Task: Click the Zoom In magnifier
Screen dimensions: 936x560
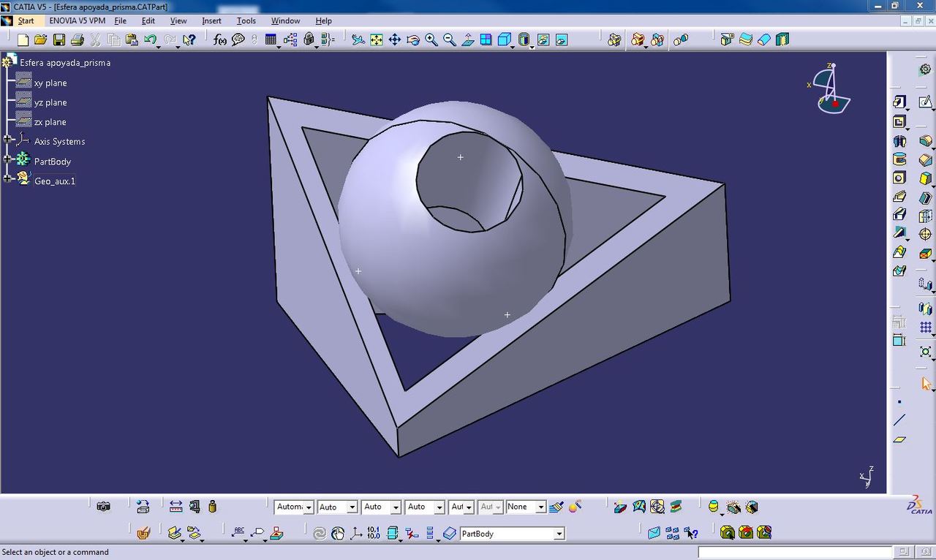Action: 431,39
